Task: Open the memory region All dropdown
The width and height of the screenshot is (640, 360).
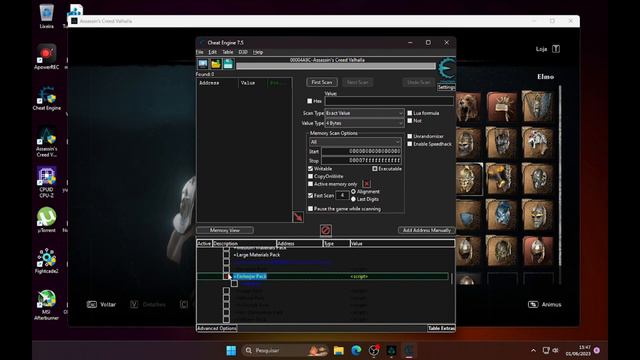Action: click(x=355, y=142)
